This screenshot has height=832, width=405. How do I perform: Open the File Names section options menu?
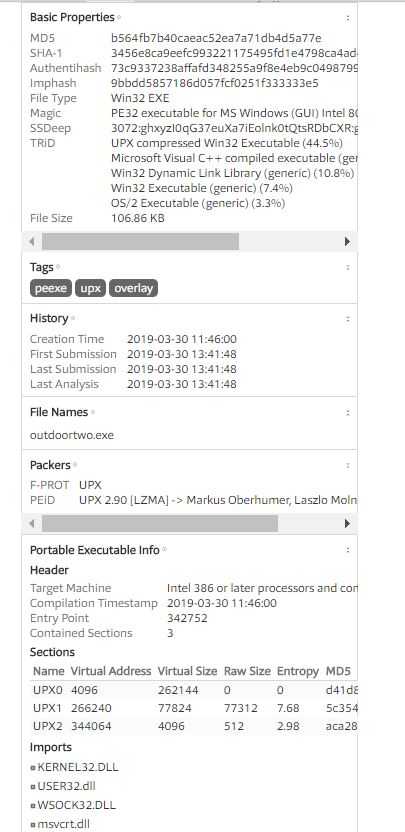348,412
